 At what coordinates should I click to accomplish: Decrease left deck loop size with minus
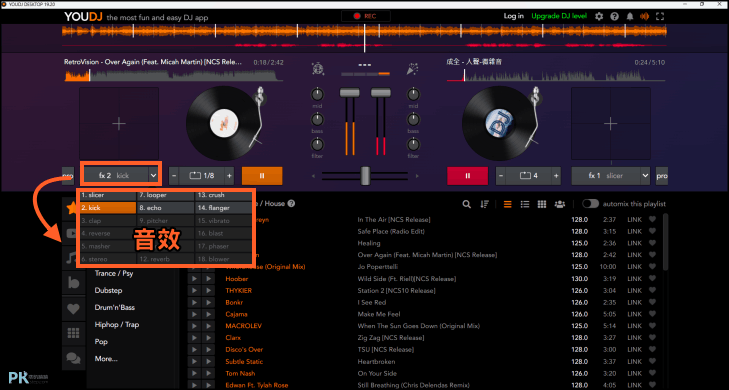coord(174,176)
